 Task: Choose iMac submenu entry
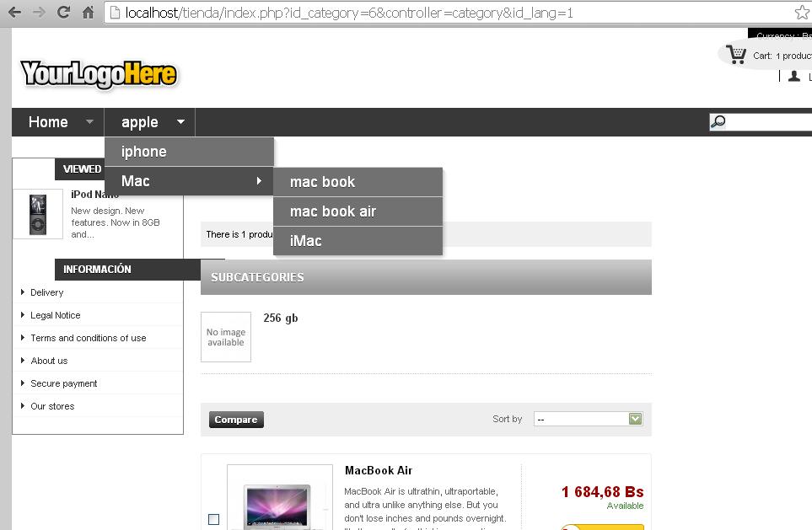tap(358, 241)
